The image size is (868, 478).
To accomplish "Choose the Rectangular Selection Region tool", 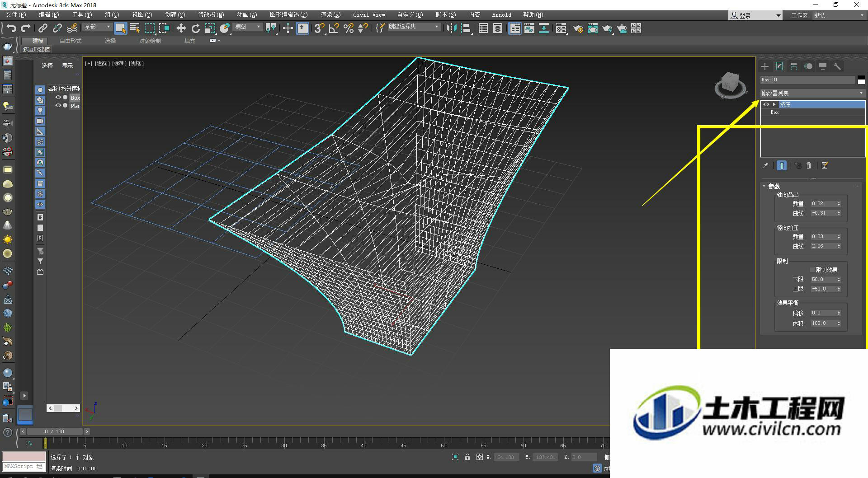I will pyautogui.click(x=149, y=28).
